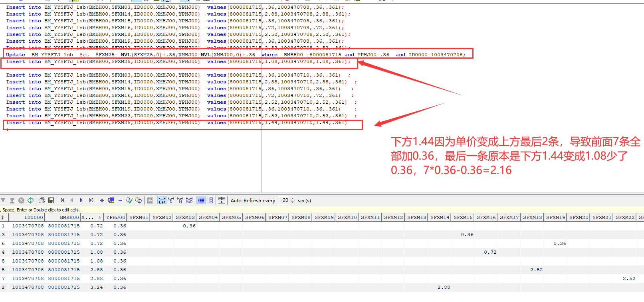
Task: Toggle the N&D display mode
Action: [x=189, y=200]
